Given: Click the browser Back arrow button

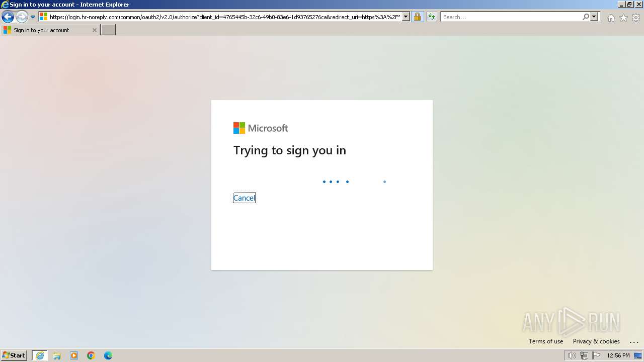Looking at the screenshot, I should point(8,17).
